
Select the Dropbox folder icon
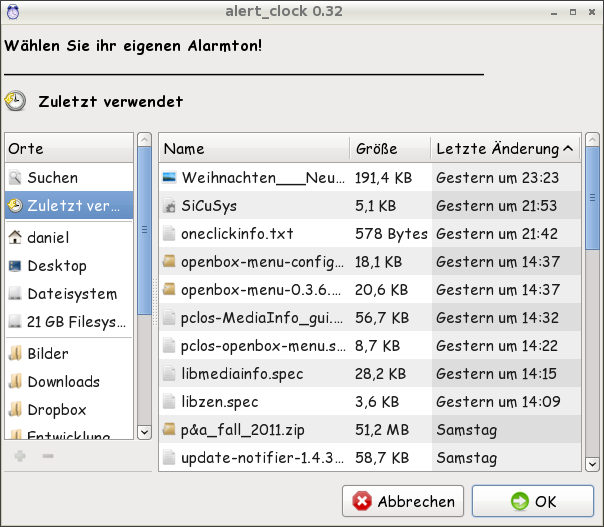pyautogui.click(x=15, y=410)
